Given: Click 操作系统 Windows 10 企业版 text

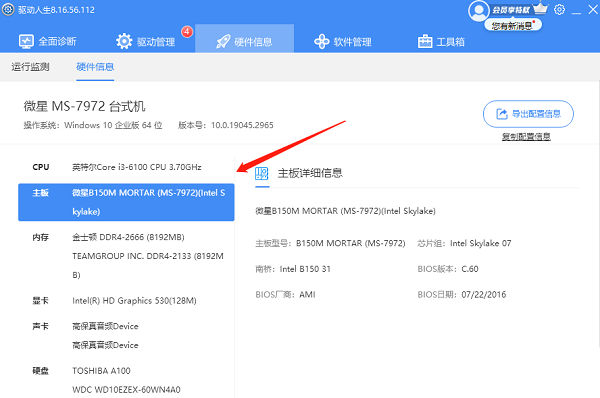Looking at the screenshot, I should [x=93, y=125].
